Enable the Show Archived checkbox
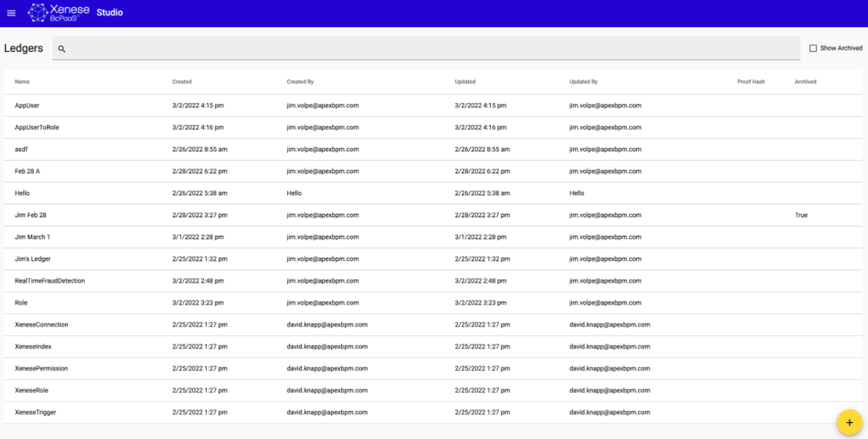 (812, 48)
